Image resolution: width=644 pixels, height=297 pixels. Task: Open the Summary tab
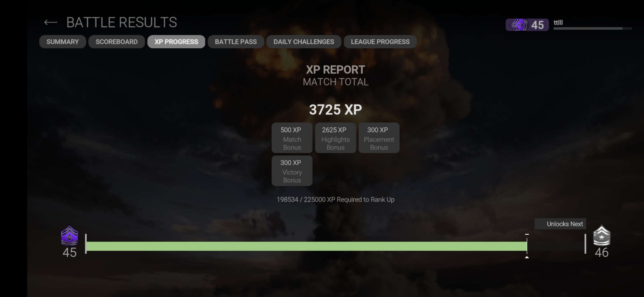click(62, 42)
